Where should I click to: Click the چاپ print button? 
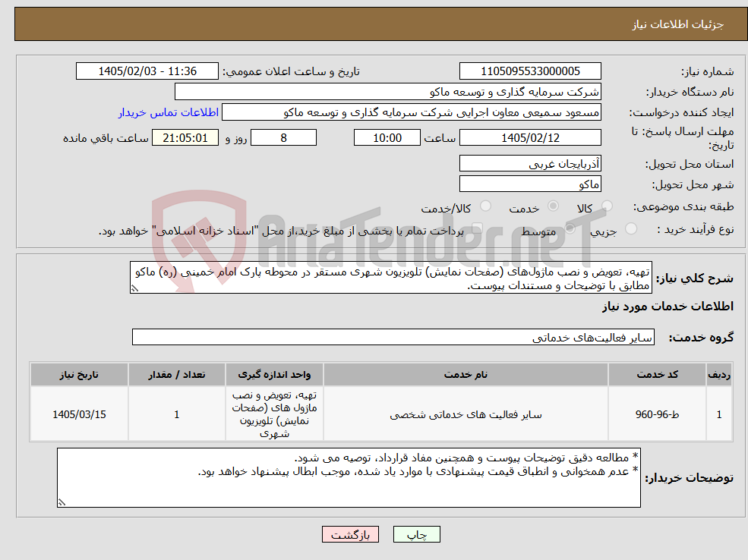(x=416, y=534)
